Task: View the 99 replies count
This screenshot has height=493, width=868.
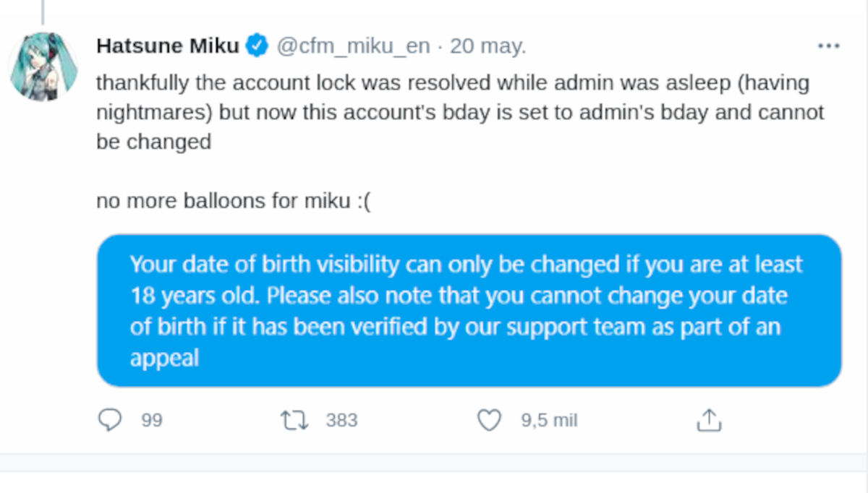Action: pyautogui.click(x=152, y=419)
